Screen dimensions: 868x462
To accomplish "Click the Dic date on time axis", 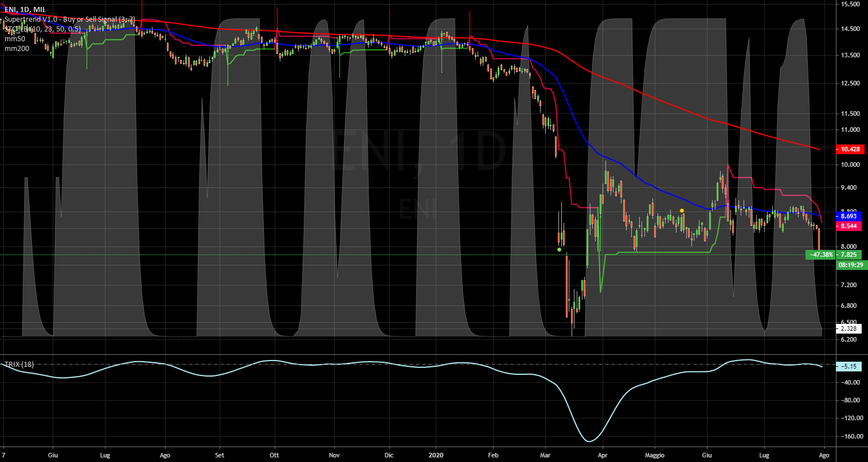I will pos(389,455).
